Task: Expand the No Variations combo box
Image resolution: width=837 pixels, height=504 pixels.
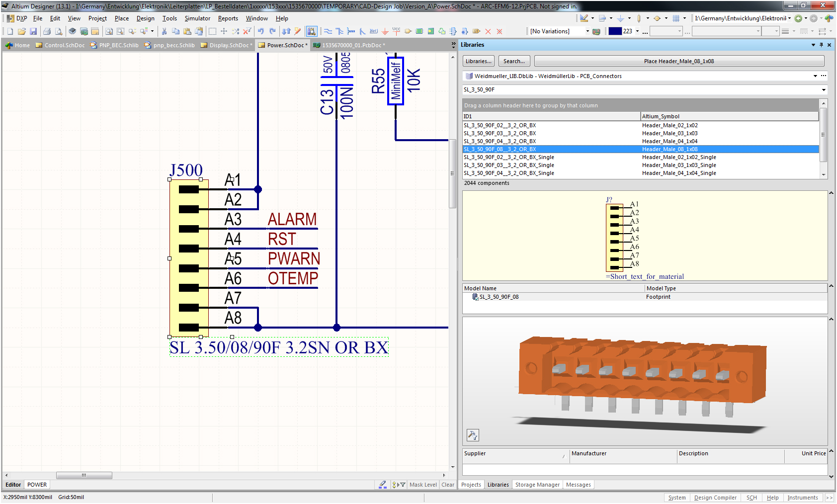Action: 587,31
